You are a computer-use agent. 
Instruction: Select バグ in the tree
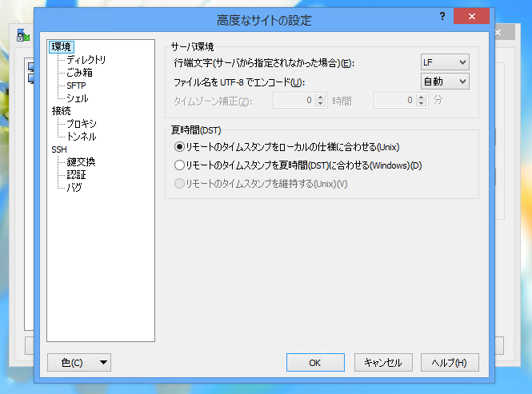(x=74, y=188)
